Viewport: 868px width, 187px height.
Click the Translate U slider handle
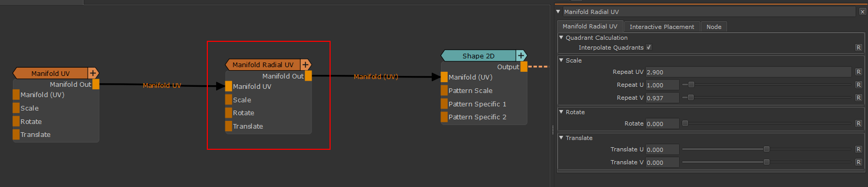click(766, 149)
